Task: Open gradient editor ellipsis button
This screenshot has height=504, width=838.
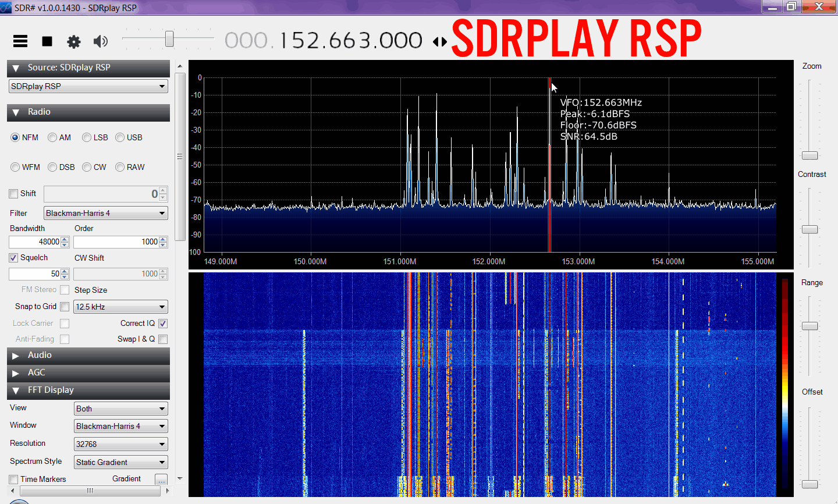Action: point(161,479)
